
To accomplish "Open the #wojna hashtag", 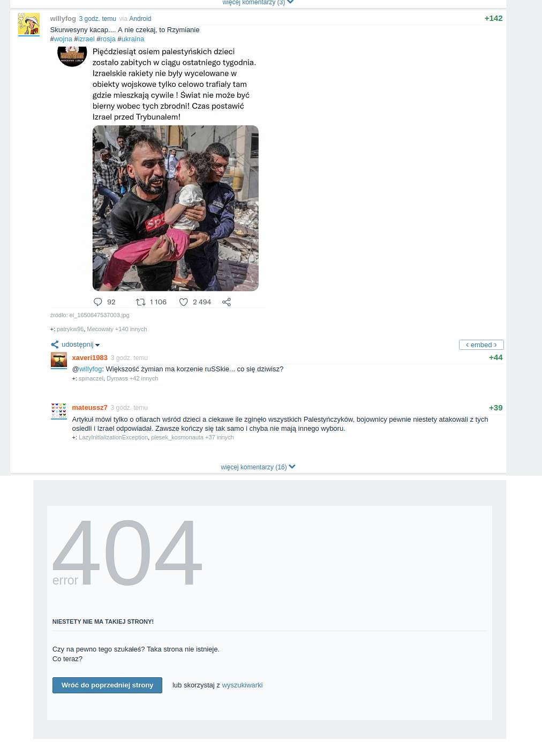I will pyautogui.click(x=61, y=39).
